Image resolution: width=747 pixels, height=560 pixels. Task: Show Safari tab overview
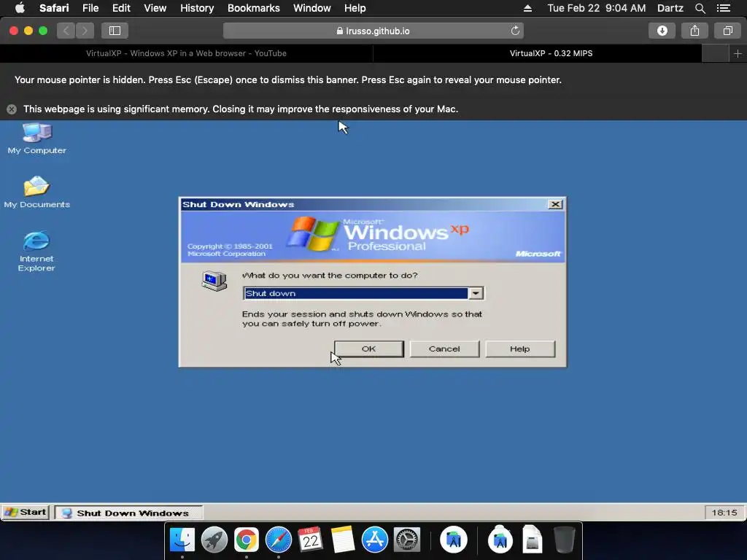[x=727, y=31]
